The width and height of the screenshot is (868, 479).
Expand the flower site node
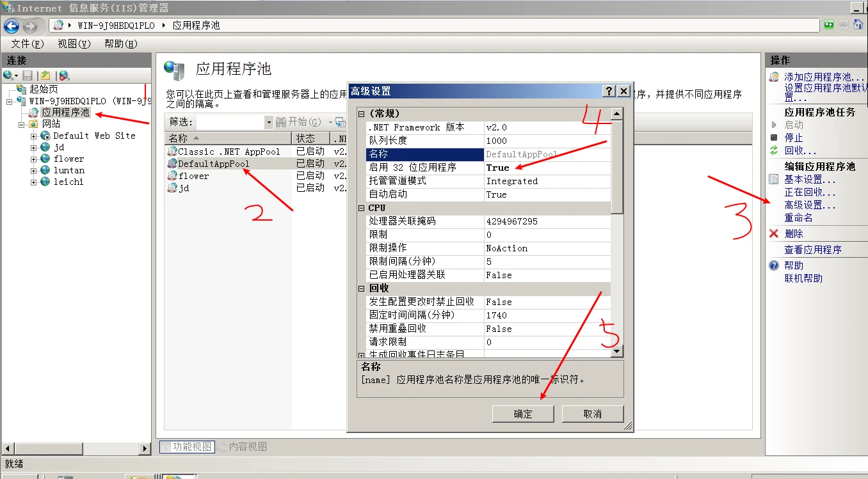click(33, 159)
